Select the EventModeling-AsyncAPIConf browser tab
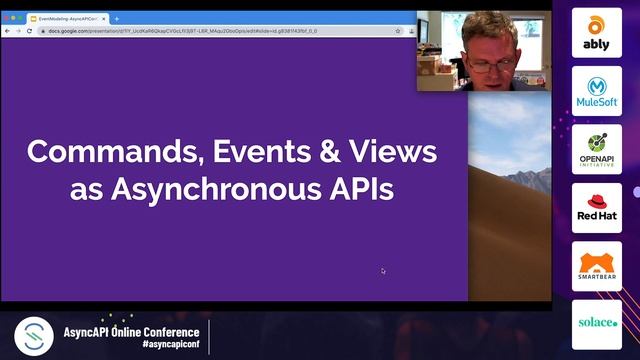 68,19
